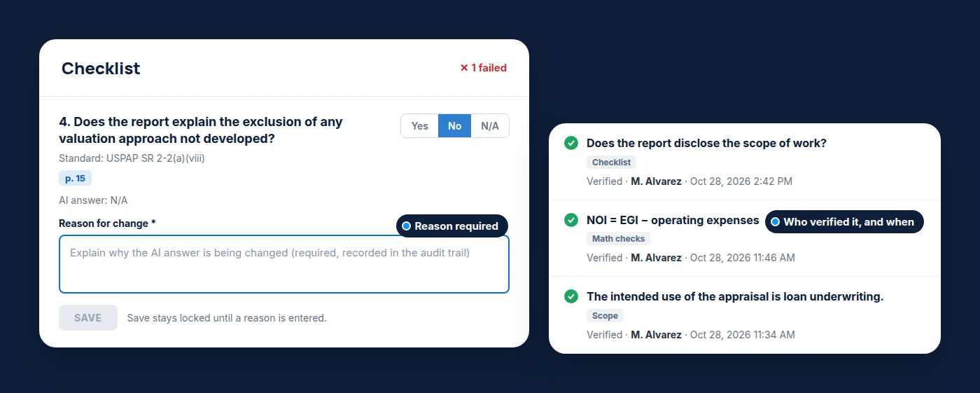Click the Math checks tag
The image size is (980, 393).
coord(618,239)
